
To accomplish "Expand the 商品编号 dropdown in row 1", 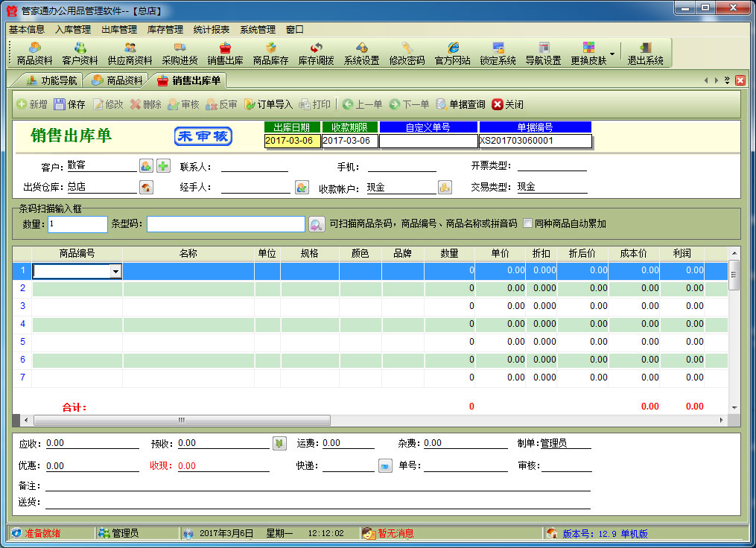I will (115, 272).
